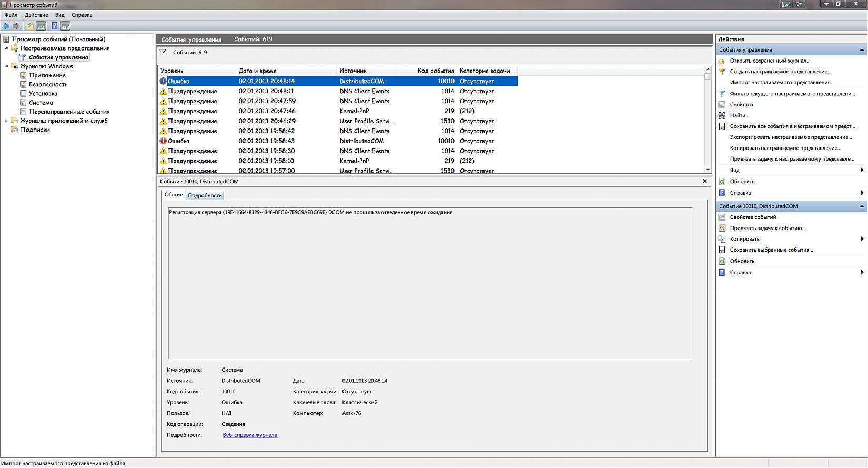
Task: Click the binoculars icon next to Найти
Action: click(x=722, y=115)
